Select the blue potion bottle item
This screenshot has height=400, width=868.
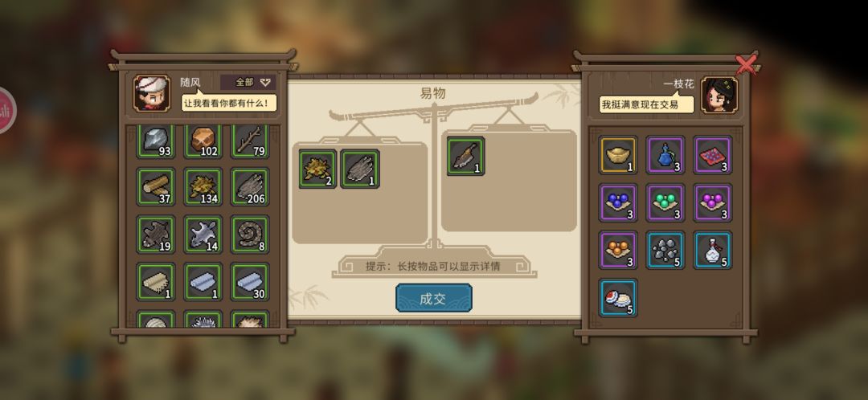(665, 155)
